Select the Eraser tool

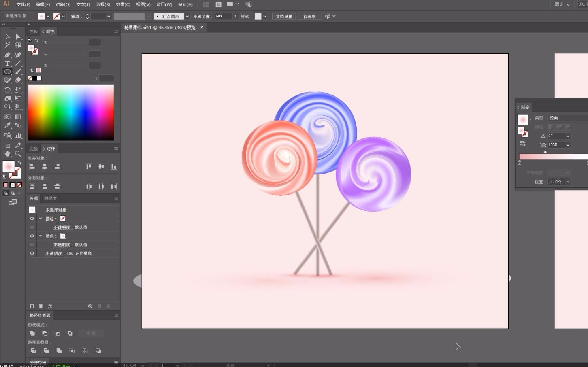18,80
